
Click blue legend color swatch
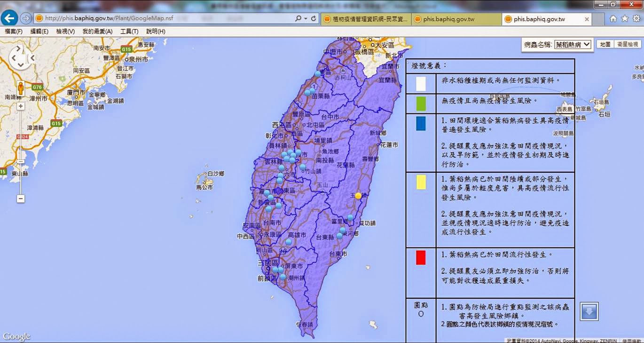point(421,123)
